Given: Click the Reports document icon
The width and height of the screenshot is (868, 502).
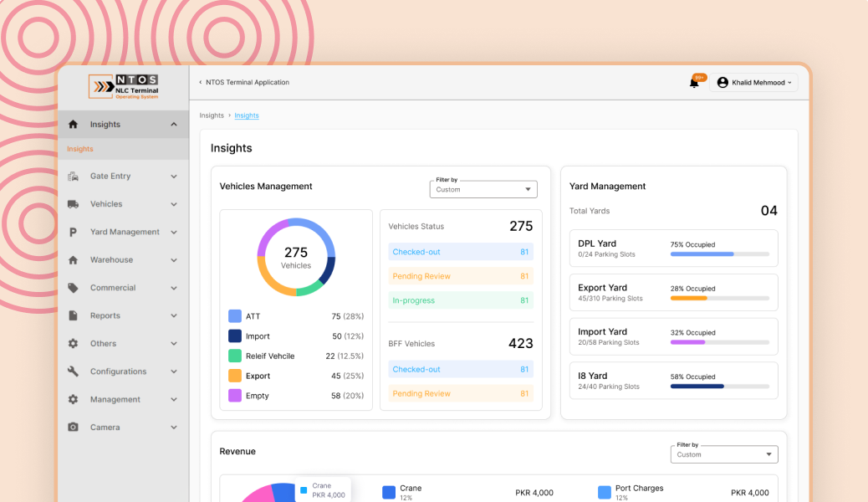Looking at the screenshot, I should (73, 315).
